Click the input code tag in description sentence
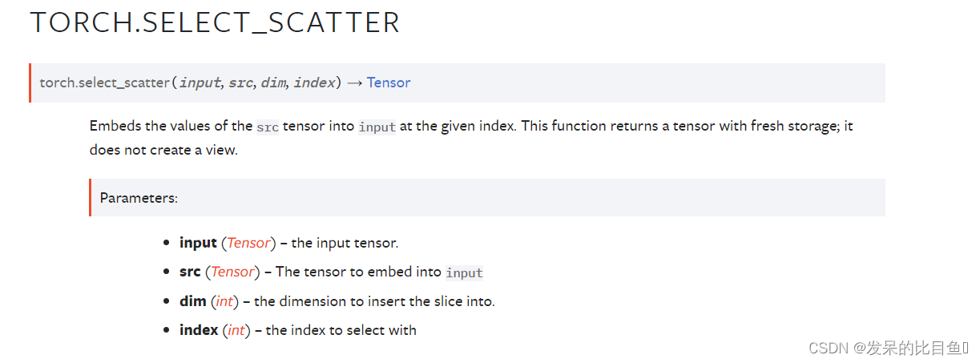This screenshot has width=980, height=363. (x=377, y=127)
